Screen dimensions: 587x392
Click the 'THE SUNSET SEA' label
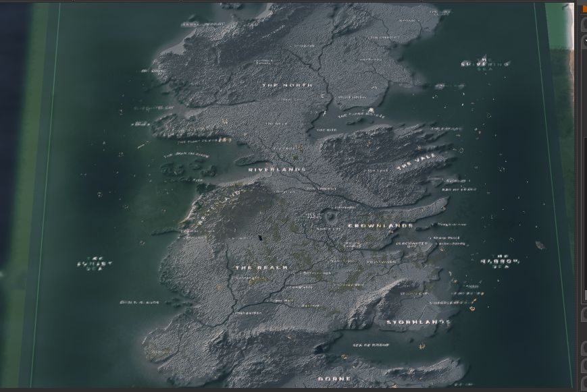[x=95, y=264]
